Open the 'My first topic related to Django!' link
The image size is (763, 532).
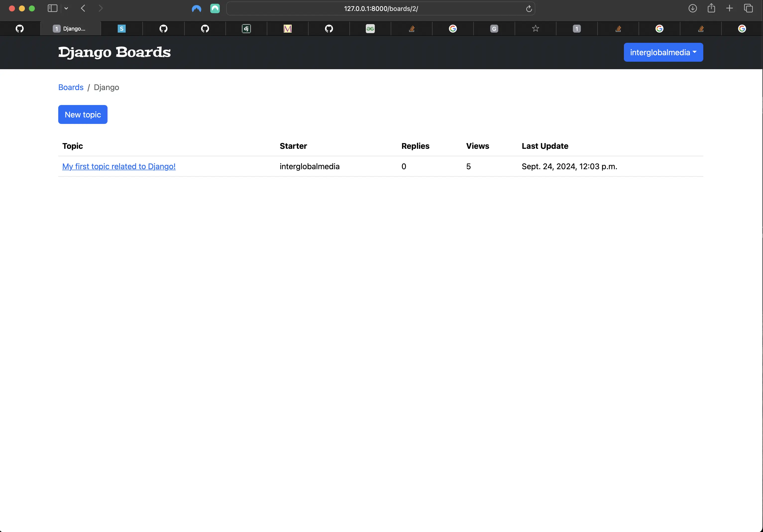119,166
